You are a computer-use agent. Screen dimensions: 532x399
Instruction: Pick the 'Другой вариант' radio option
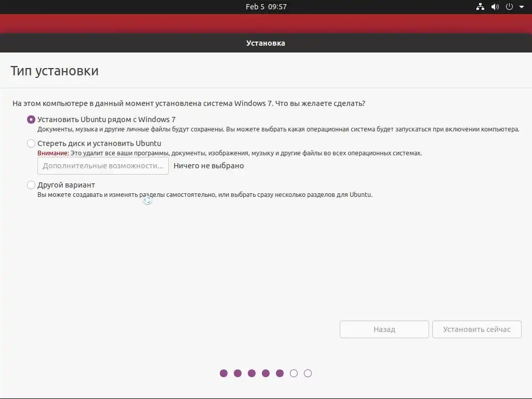tap(31, 185)
